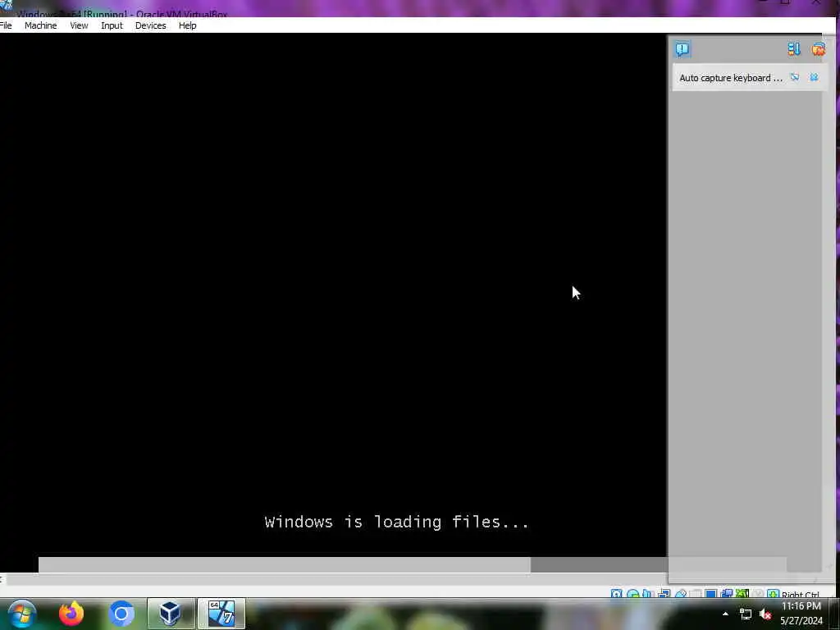Screen dimensions: 840x630
Task: Open the clock showing 11:16 PM
Action: [x=801, y=614]
